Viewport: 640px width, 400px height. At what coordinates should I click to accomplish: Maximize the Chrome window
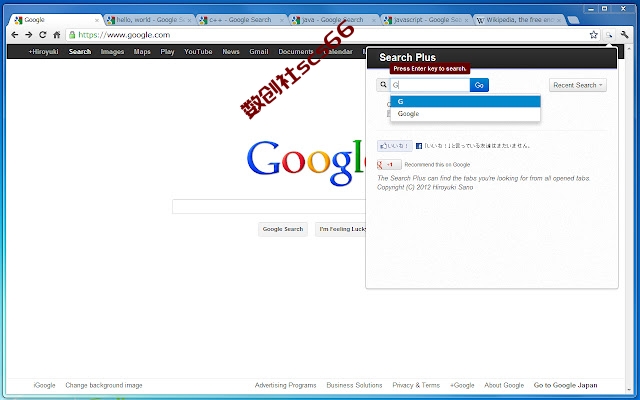(604, 9)
